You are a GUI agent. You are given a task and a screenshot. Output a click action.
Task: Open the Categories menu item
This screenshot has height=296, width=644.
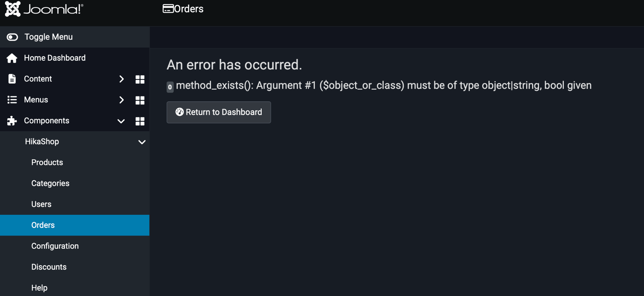50,183
